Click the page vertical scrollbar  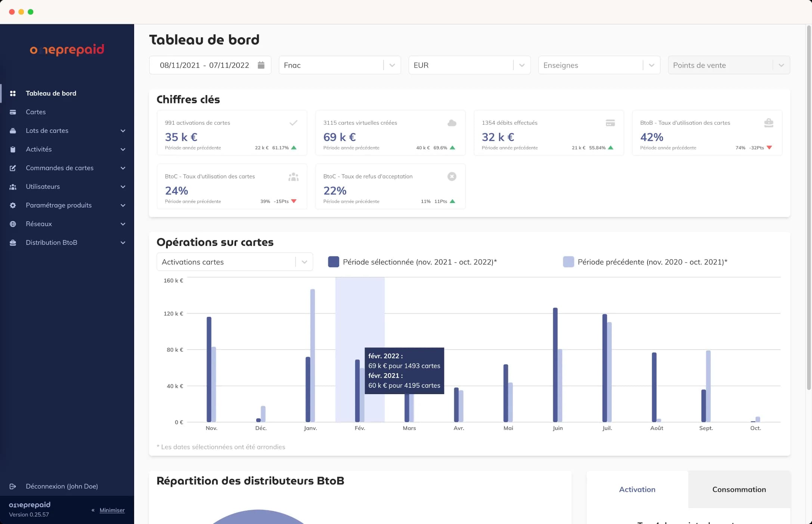click(809, 208)
